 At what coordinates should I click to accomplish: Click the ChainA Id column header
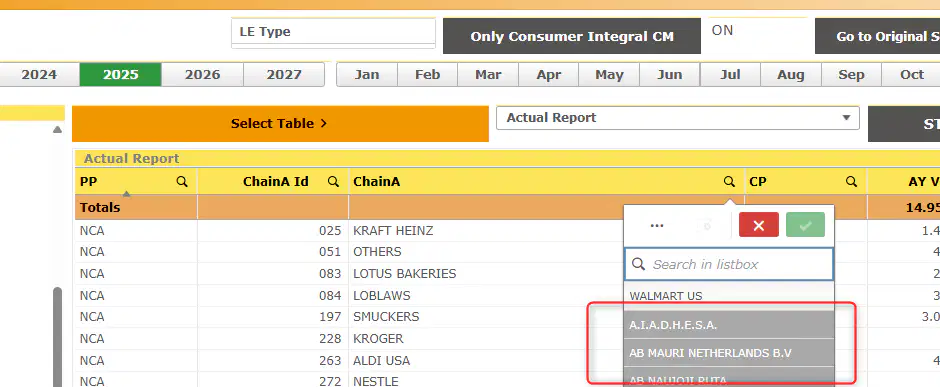point(276,182)
